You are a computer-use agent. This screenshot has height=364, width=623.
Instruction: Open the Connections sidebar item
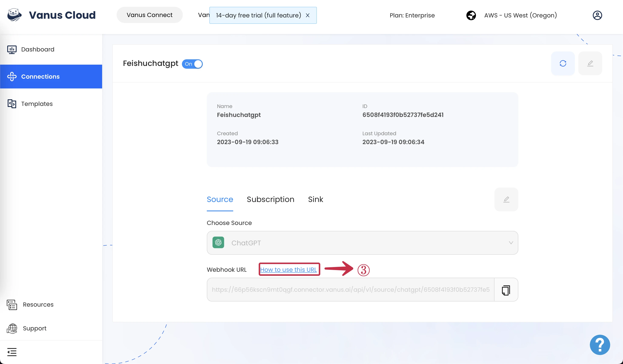51,77
